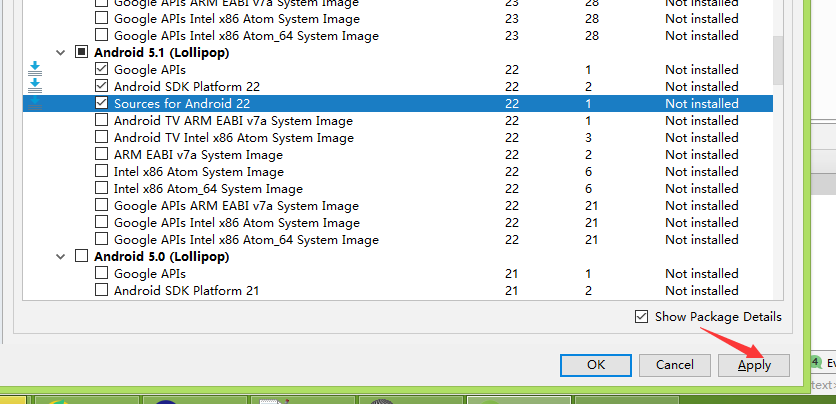Image resolution: width=836 pixels, height=404 pixels.
Task: Check the Android 5.0 (Lollipop) group checkbox
Action: pos(81,256)
